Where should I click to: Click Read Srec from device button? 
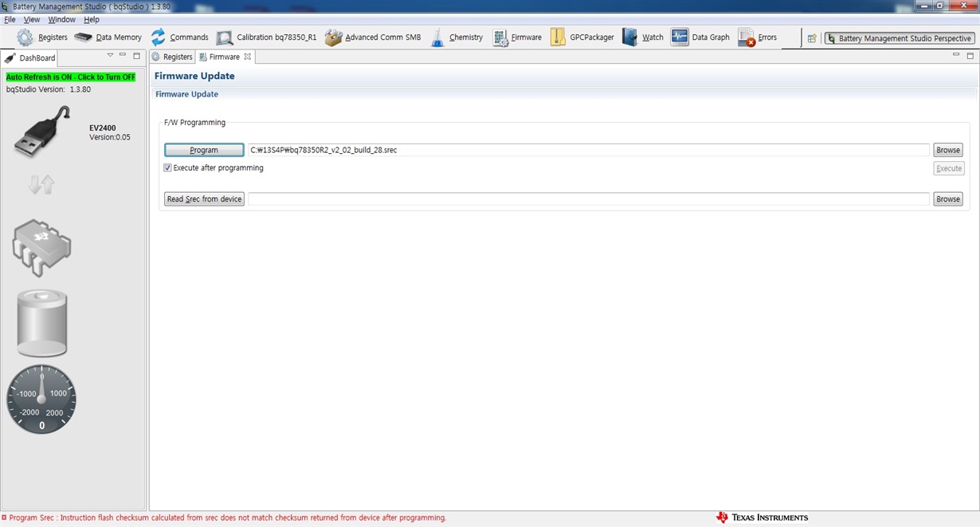[x=204, y=199]
